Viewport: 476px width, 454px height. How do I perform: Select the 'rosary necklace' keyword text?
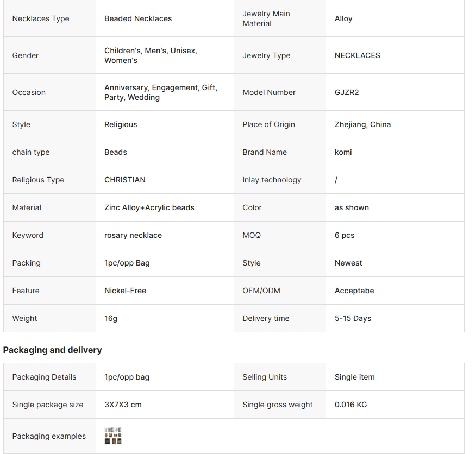click(x=133, y=235)
